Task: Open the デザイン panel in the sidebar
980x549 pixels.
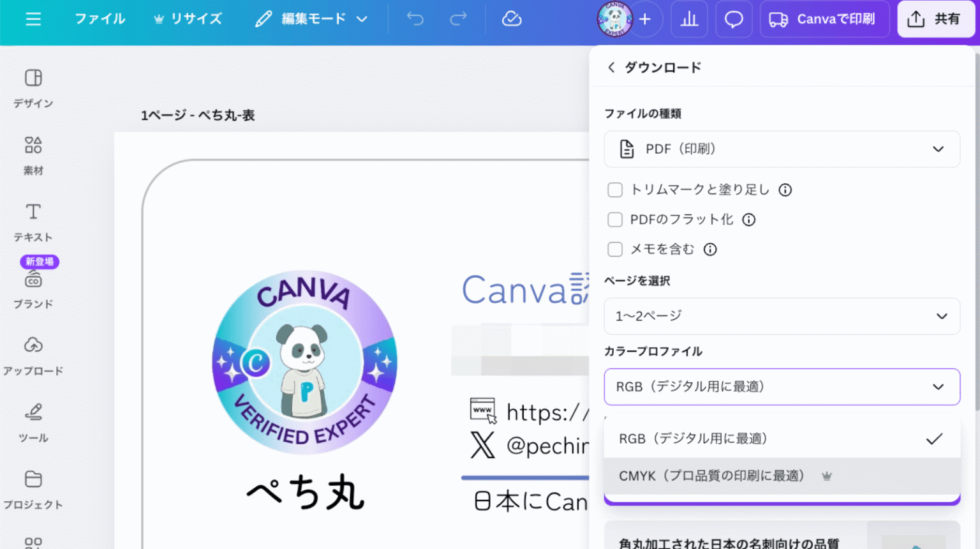Action: tap(33, 89)
